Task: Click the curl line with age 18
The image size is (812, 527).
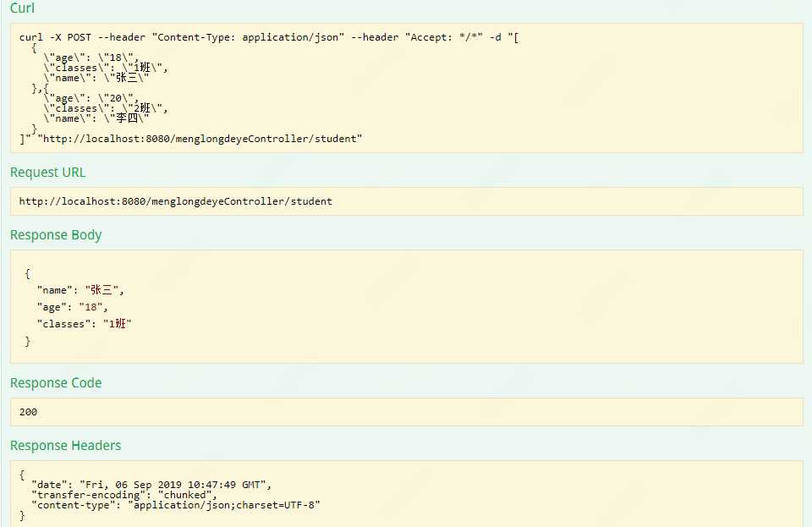Action: 91,58
